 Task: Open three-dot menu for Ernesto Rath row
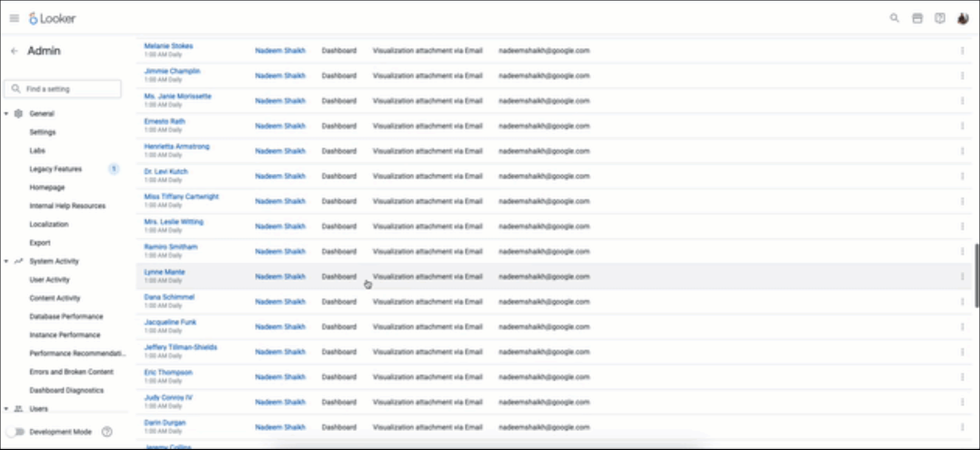[x=962, y=126]
